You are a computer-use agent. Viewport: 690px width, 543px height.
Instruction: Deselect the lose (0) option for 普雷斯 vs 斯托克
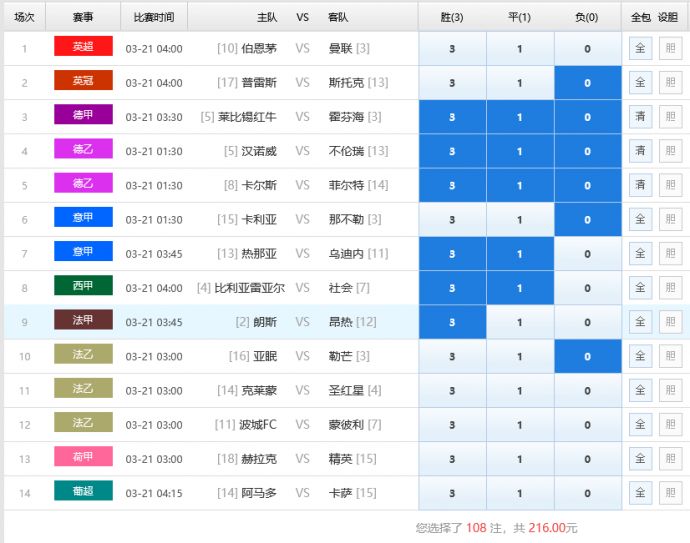[x=587, y=83]
